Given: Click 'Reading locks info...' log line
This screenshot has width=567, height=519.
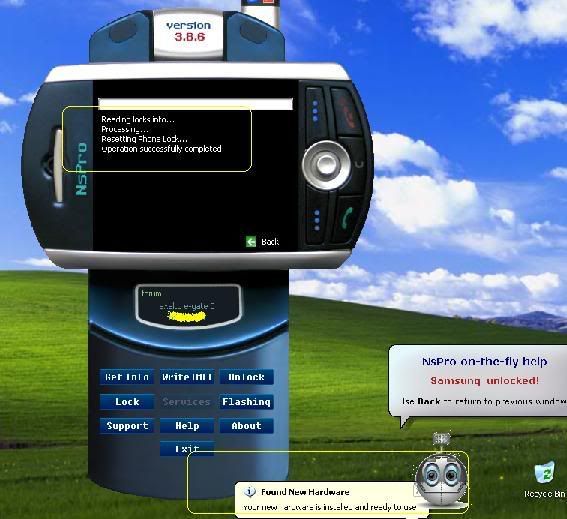Looking at the screenshot, I should coord(138,119).
